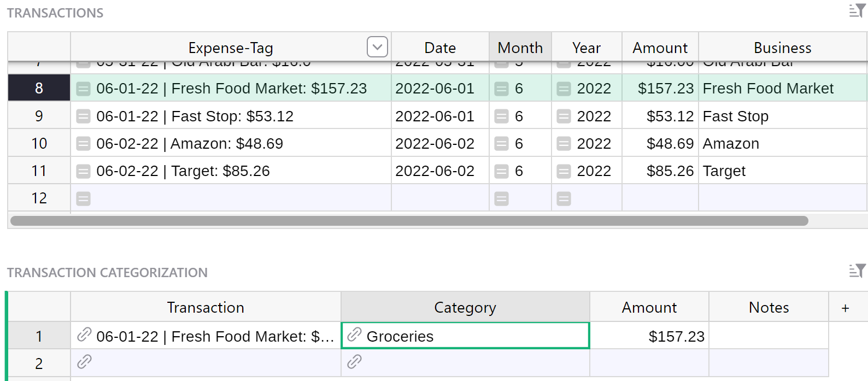Click the $157.23 amount in Transactions row 8
The height and width of the screenshot is (381, 868).
point(660,88)
